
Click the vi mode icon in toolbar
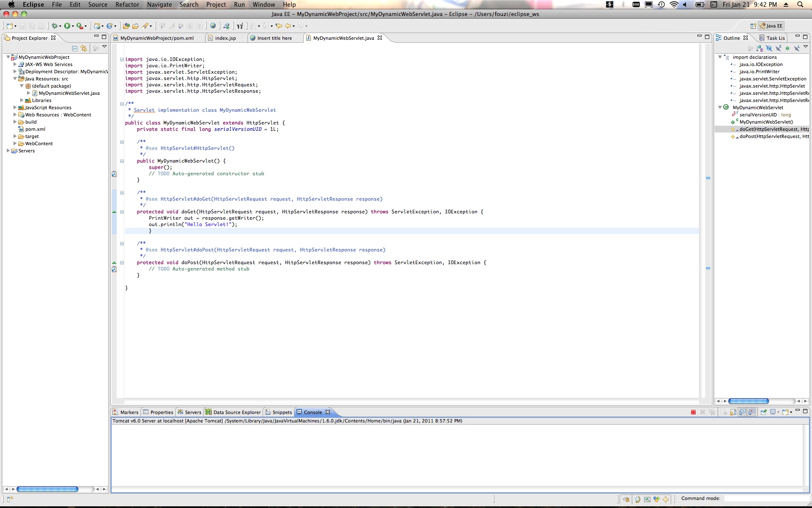[x=240, y=26]
